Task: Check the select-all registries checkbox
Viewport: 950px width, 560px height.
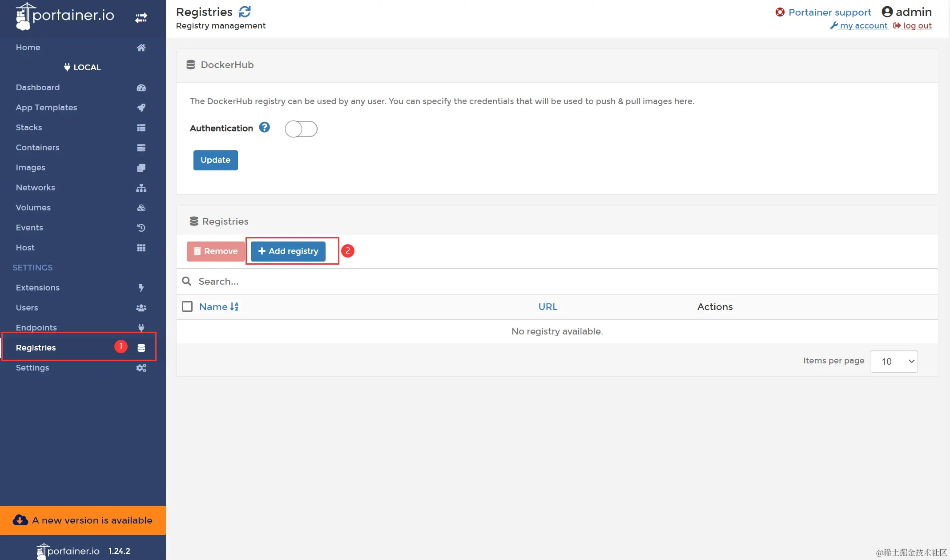Action: point(187,306)
